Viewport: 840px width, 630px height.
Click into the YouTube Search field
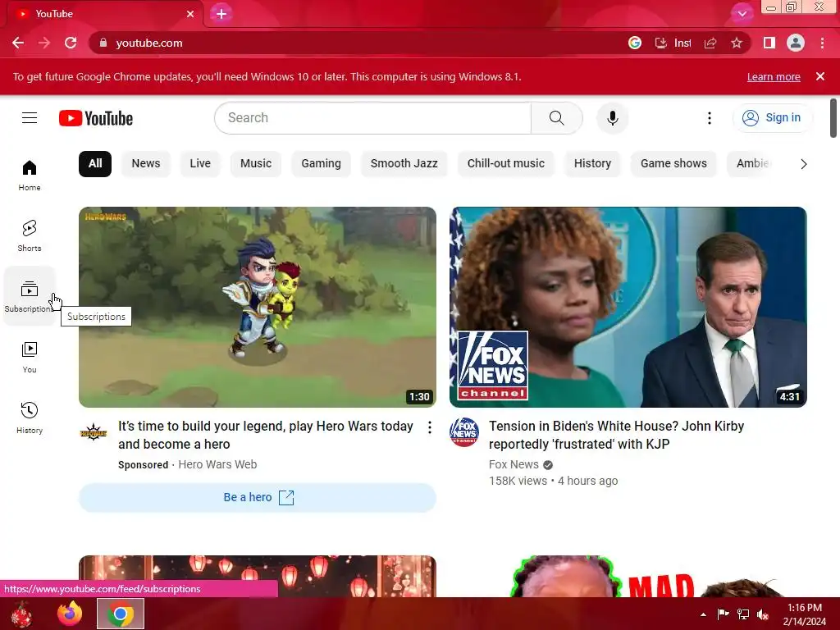(x=373, y=118)
